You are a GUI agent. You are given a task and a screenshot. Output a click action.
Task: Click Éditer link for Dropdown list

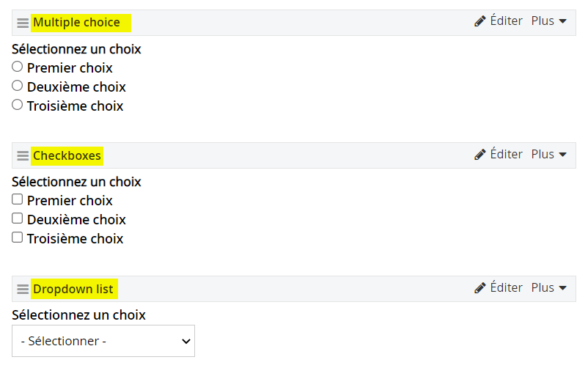506,287
